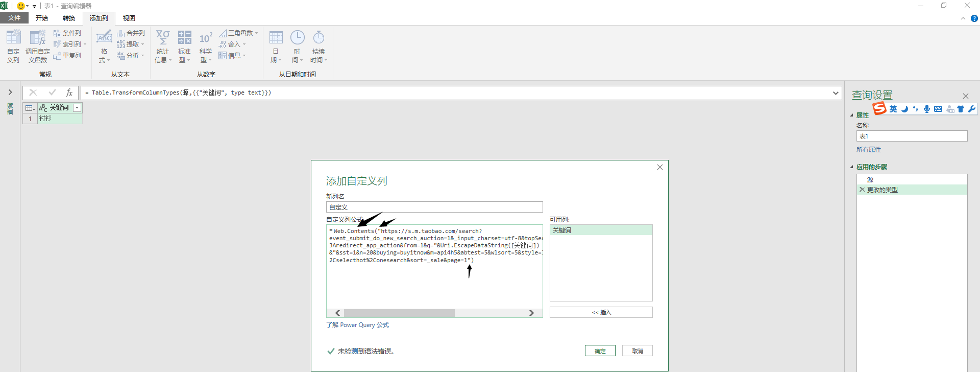Delete the 更改的类型 step with its X icon
980x372 pixels.
coord(862,190)
